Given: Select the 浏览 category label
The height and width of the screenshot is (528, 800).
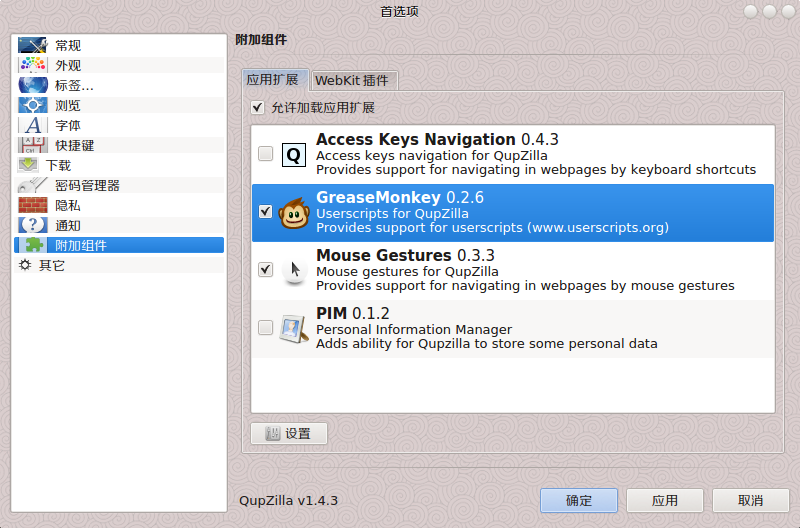Looking at the screenshot, I should point(68,106).
